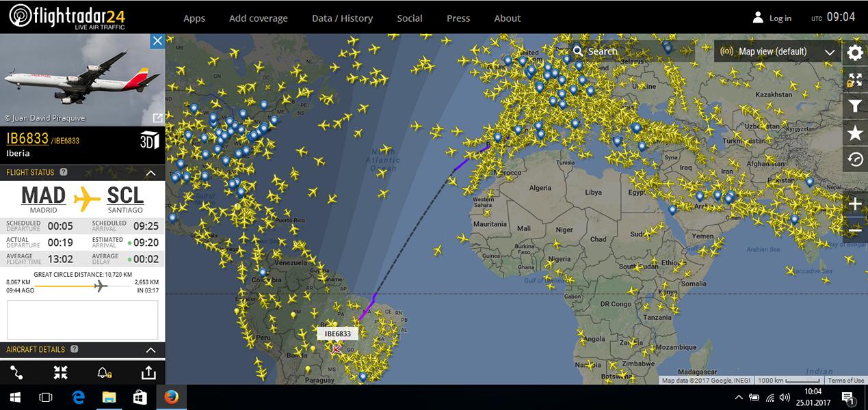
Task: Open Task View on the taskbar
Action: pyautogui.click(x=46, y=397)
